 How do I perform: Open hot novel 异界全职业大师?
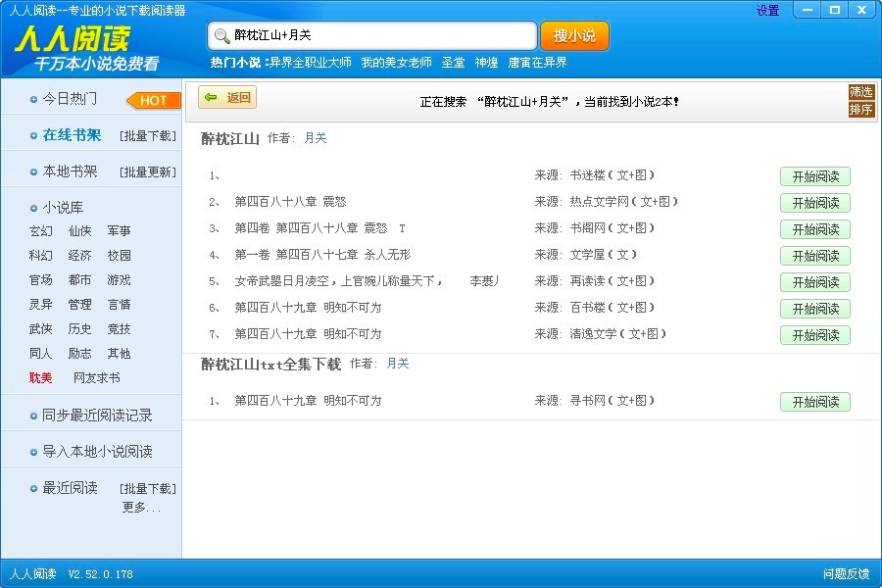pyautogui.click(x=310, y=63)
